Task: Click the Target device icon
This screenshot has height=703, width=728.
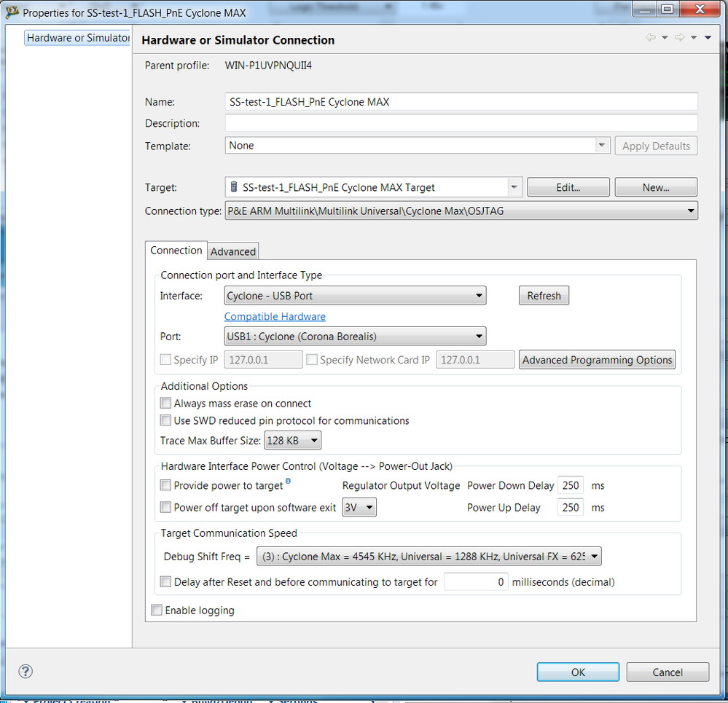Action: (x=234, y=187)
